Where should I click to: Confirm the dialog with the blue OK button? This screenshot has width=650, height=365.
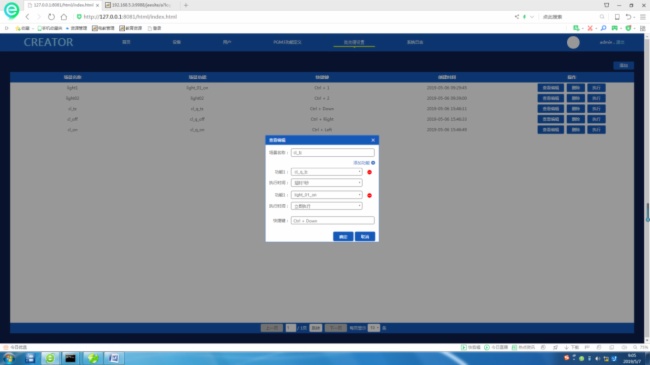[x=343, y=236]
